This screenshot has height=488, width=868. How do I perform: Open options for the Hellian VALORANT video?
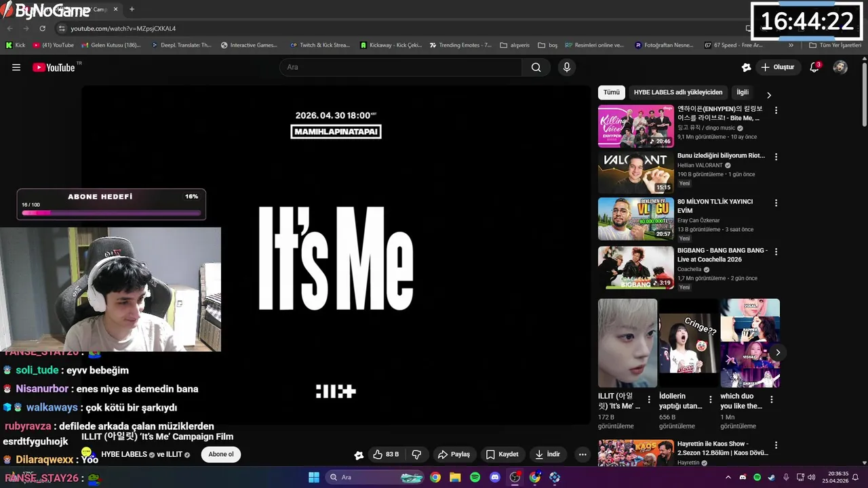tap(776, 157)
